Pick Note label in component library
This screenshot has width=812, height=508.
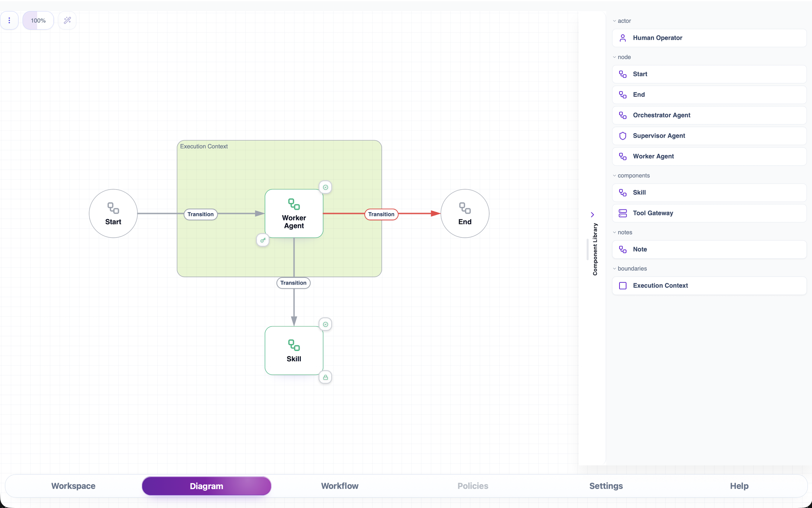(x=639, y=249)
